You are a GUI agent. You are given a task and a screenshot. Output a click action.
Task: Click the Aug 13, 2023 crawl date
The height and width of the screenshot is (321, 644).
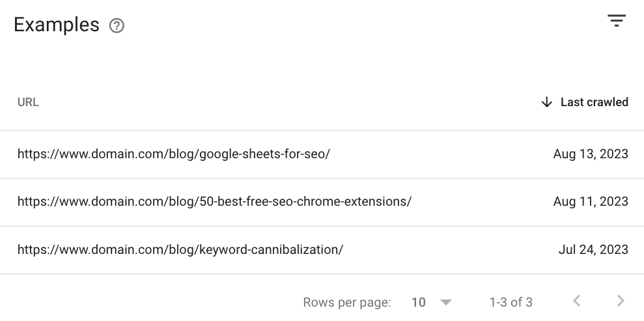591,154
